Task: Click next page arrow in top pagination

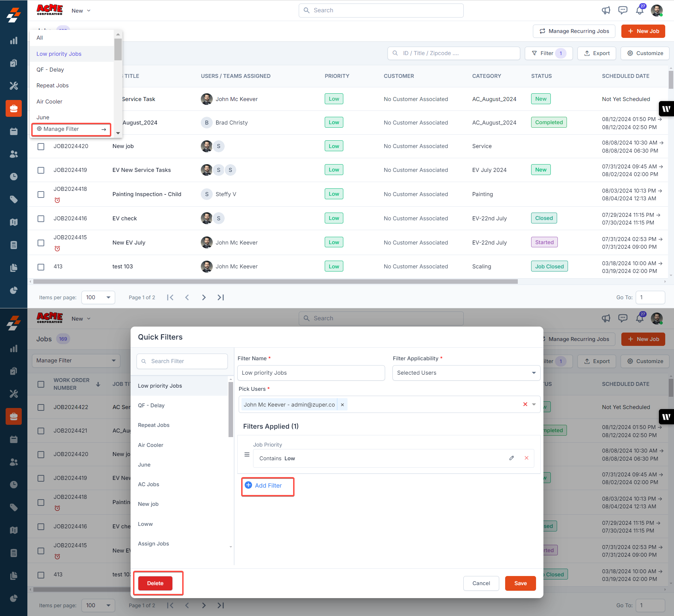Action: coord(204,297)
